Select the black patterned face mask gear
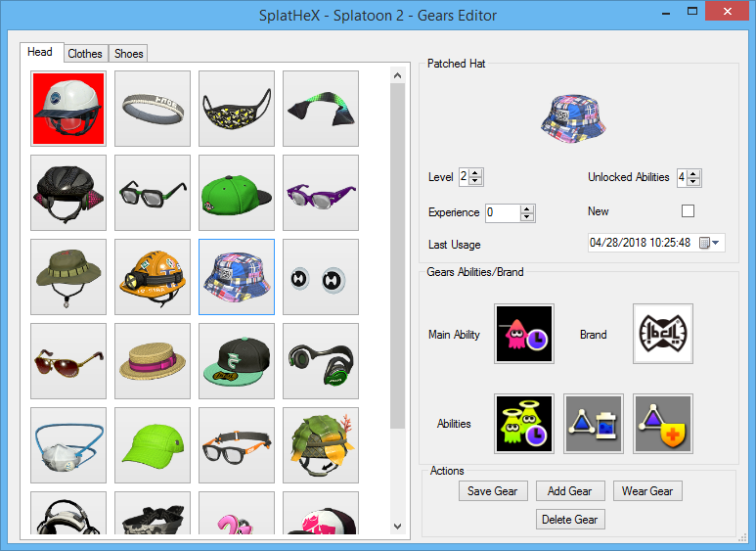 coord(237,109)
